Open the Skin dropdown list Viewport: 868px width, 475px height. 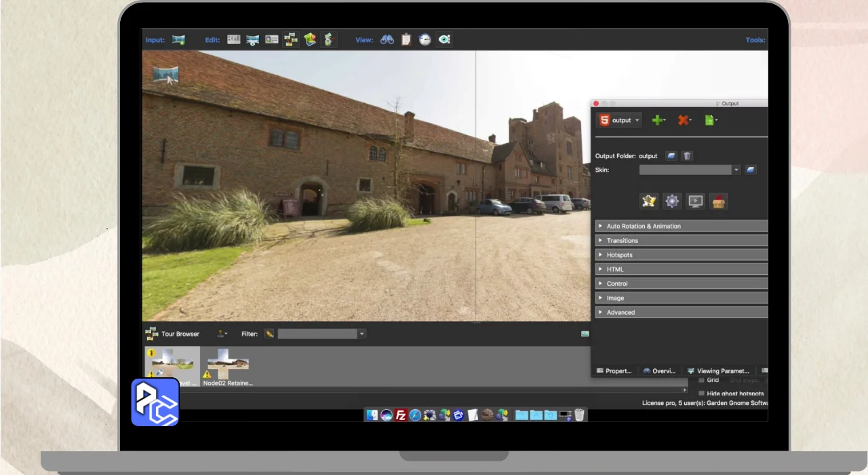click(690, 170)
